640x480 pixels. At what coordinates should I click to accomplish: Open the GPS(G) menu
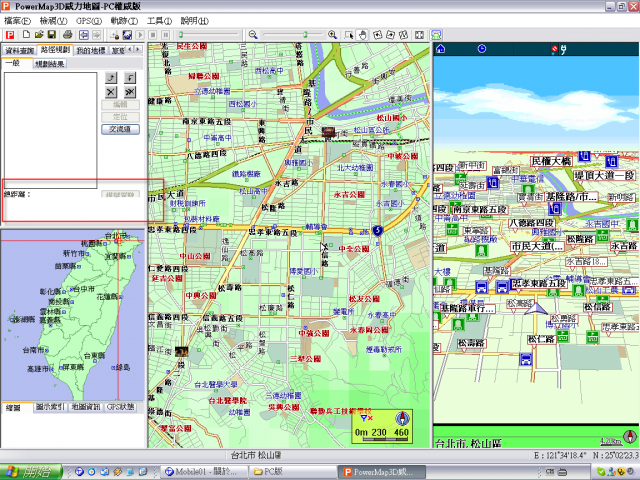pyautogui.click(x=89, y=20)
